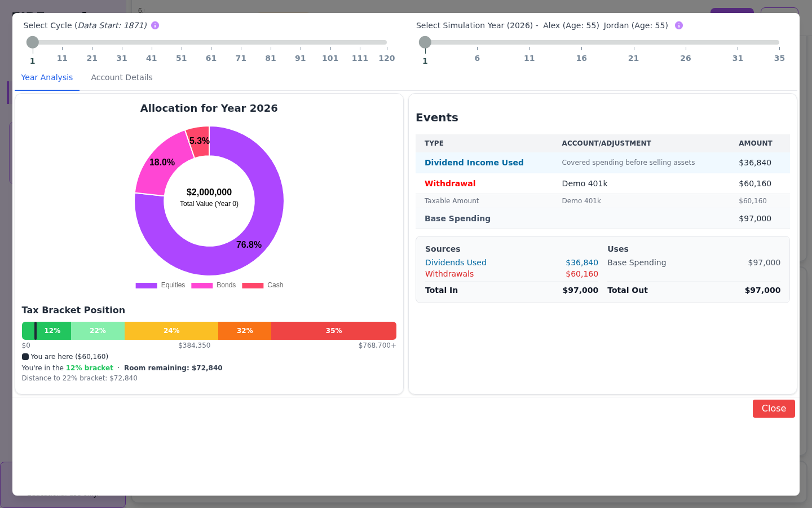
Task: Select the red Withdrawal event row
Action: [603, 183]
